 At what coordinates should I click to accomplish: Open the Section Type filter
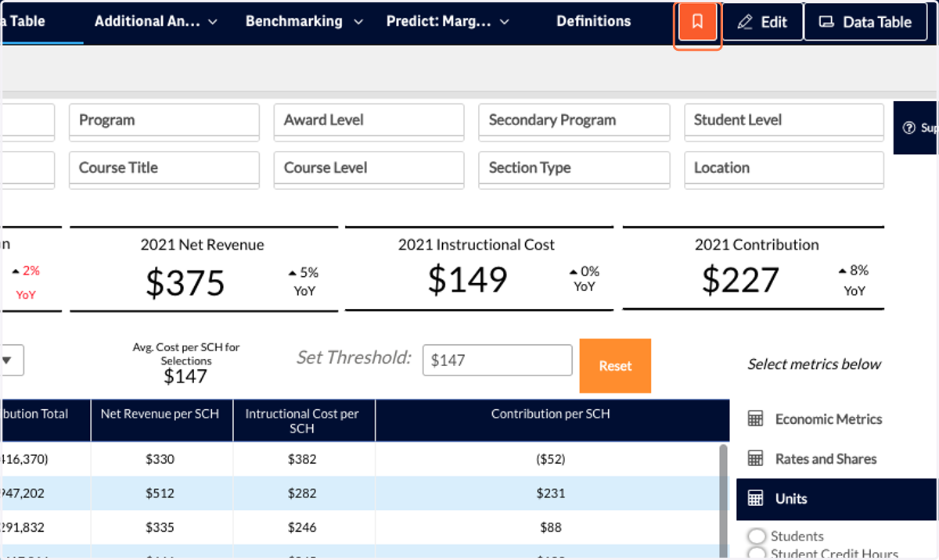(x=574, y=169)
